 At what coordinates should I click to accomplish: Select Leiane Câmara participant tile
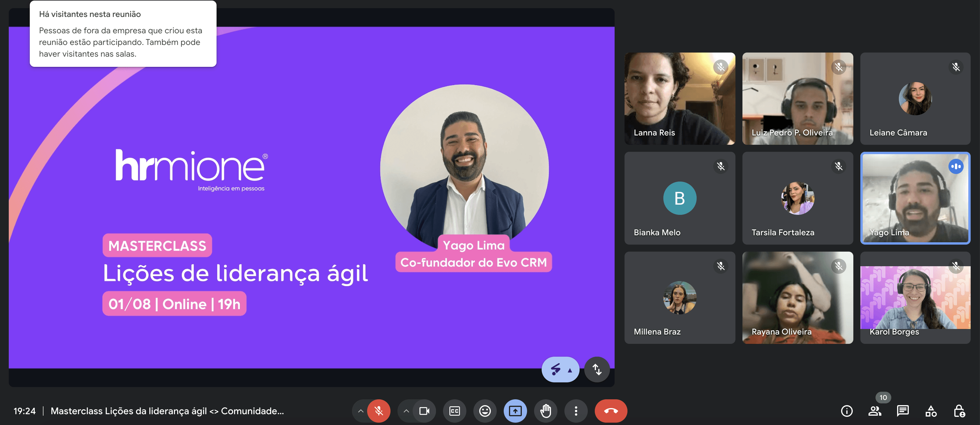pyautogui.click(x=915, y=99)
